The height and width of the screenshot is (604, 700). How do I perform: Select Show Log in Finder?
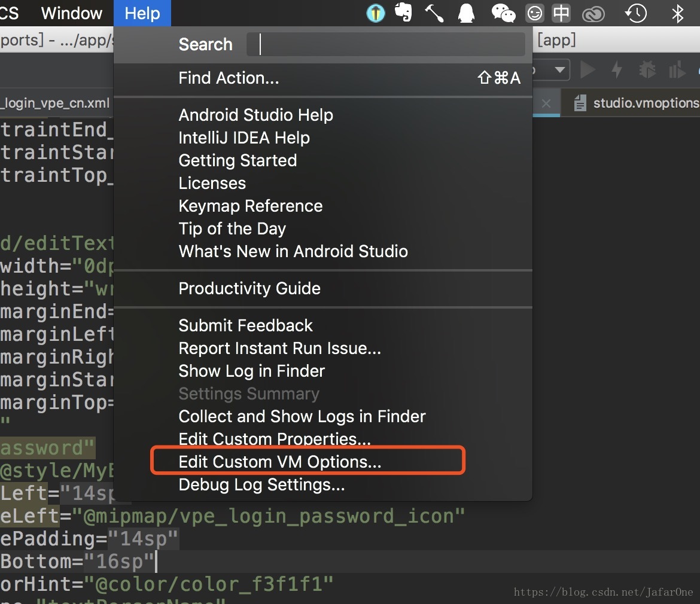251,371
